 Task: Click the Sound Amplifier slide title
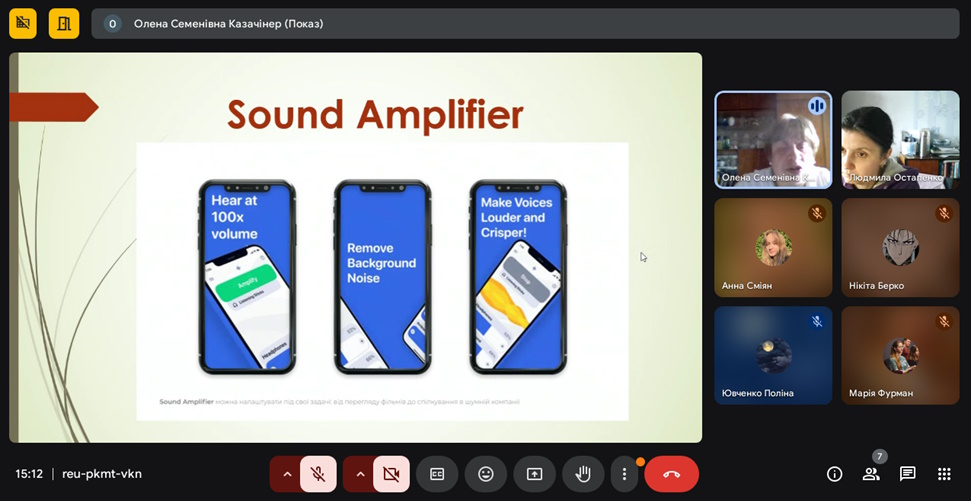375,115
